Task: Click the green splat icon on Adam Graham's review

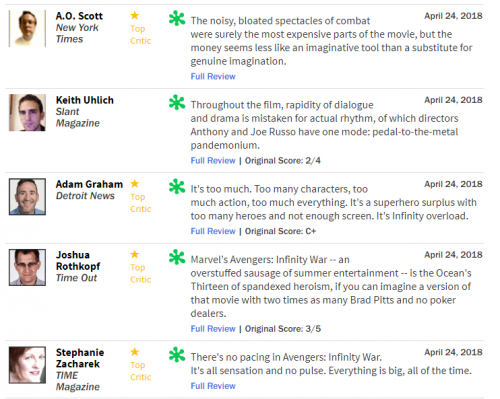Action: click(177, 186)
